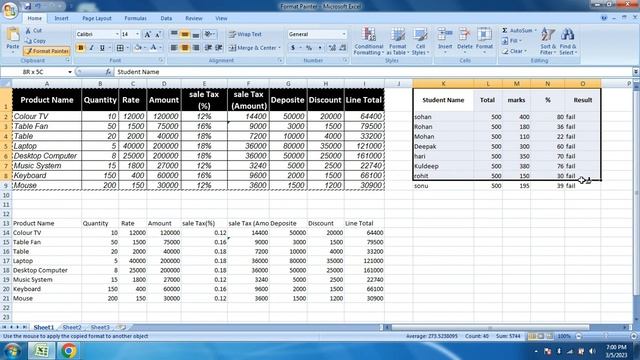Click the Save icon in quick access toolbar
The image size is (640, 360).
(x=28, y=6)
